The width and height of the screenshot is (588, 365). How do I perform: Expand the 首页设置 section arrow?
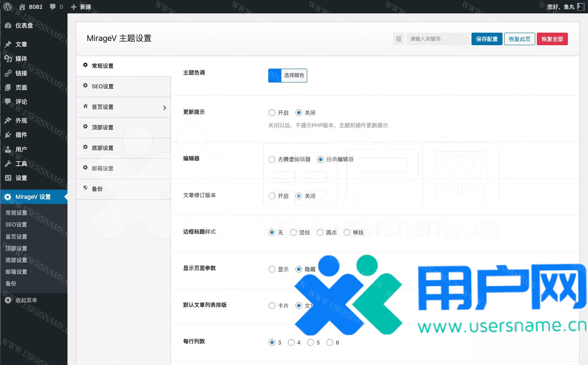pos(164,108)
